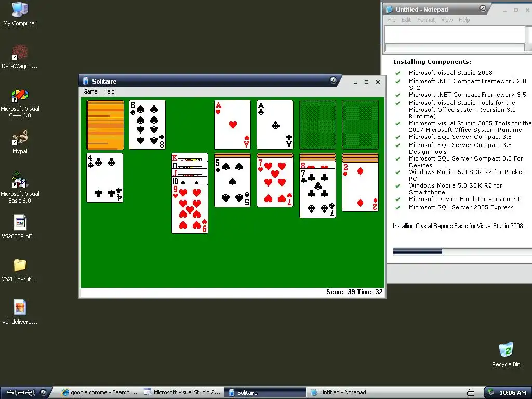Open the Solitaire Help menu
The width and height of the screenshot is (532, 399).
(109, 91)
